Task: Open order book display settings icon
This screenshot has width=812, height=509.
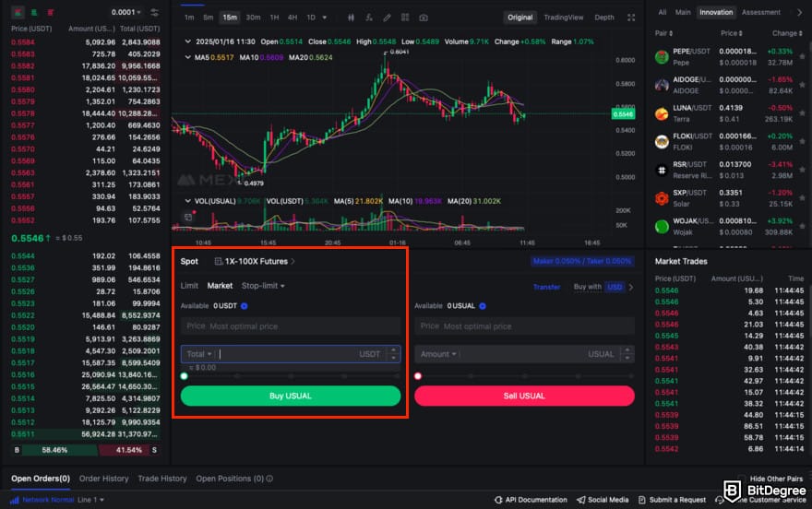Action: click(x=154, y=12)
